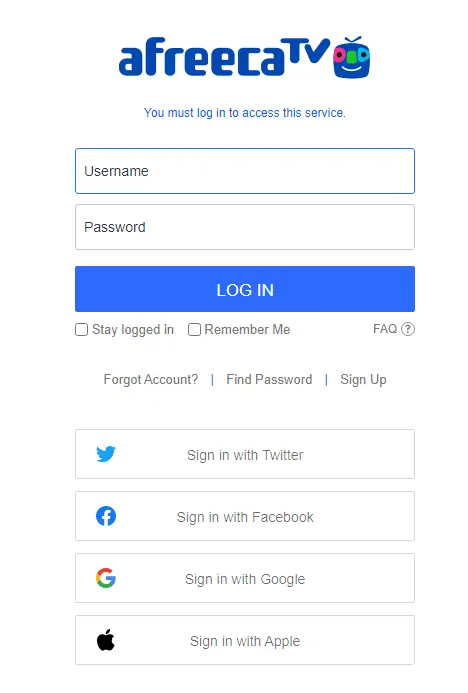
Task: Click the afreecaTV mascot icon
Action: click(x=352, y=57)
